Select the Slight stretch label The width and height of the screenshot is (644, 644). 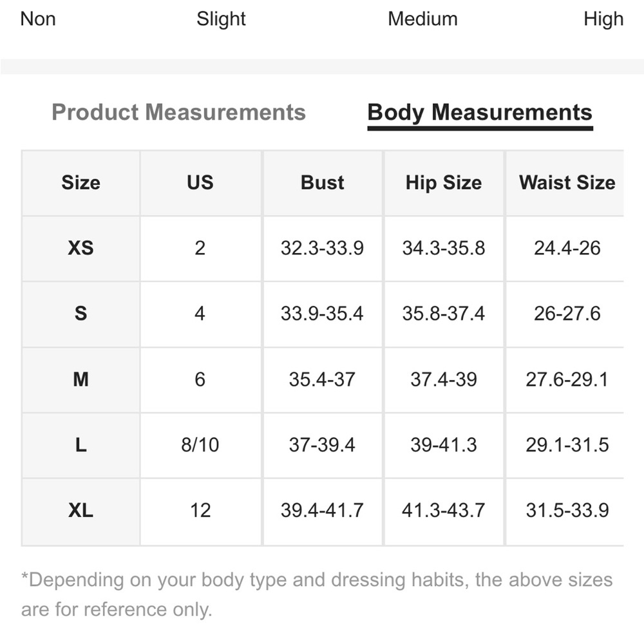click(x=221, y=19)
